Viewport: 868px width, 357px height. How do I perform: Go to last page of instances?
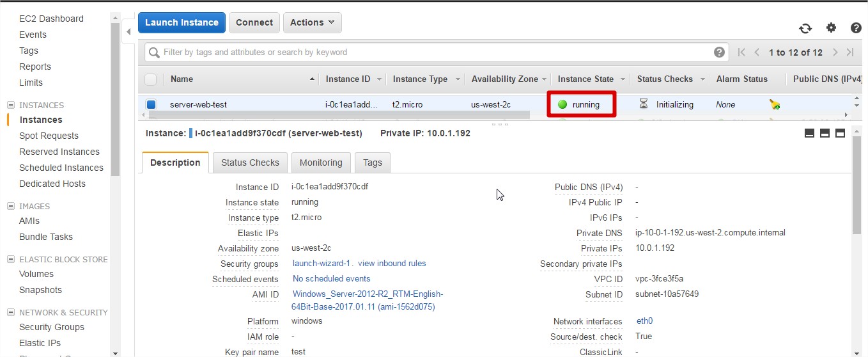click(850, 52)
